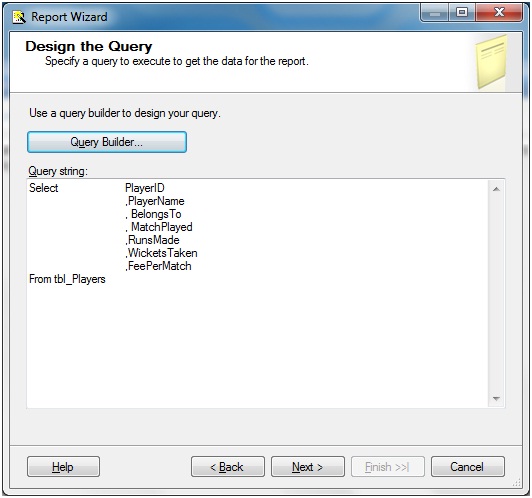The image size is (532, 498).
Task: Minimize the Report Wizard window
Action: [x=435, y=13]
